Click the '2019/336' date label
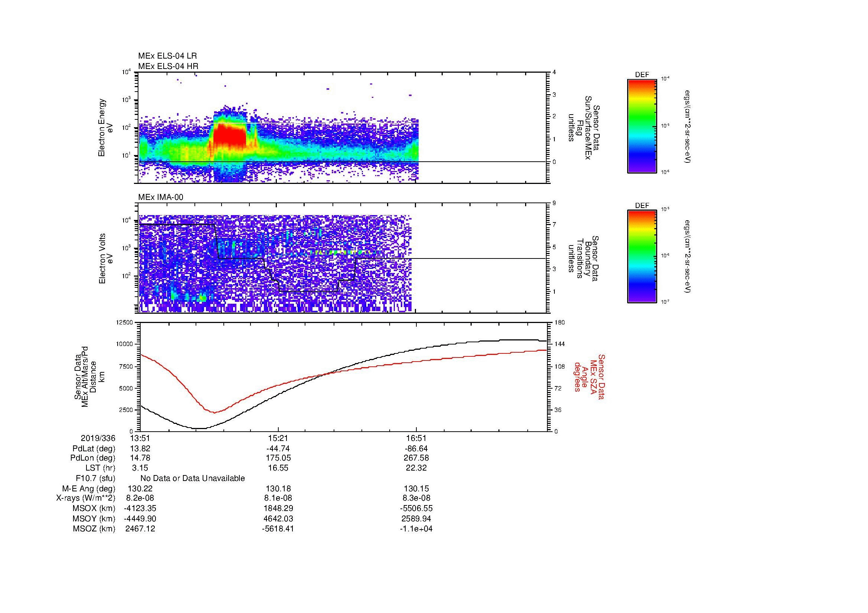 [x=98, y=438]
